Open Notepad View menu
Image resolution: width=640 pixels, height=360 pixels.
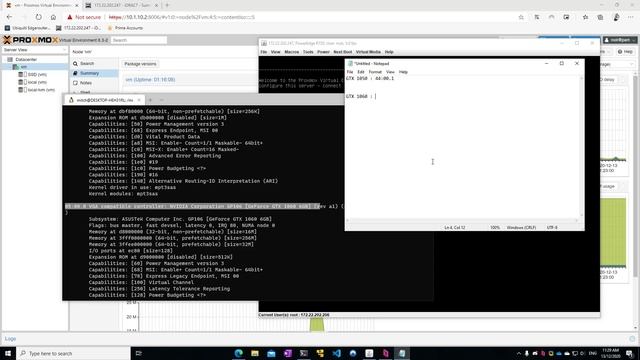tap(390, 72)
